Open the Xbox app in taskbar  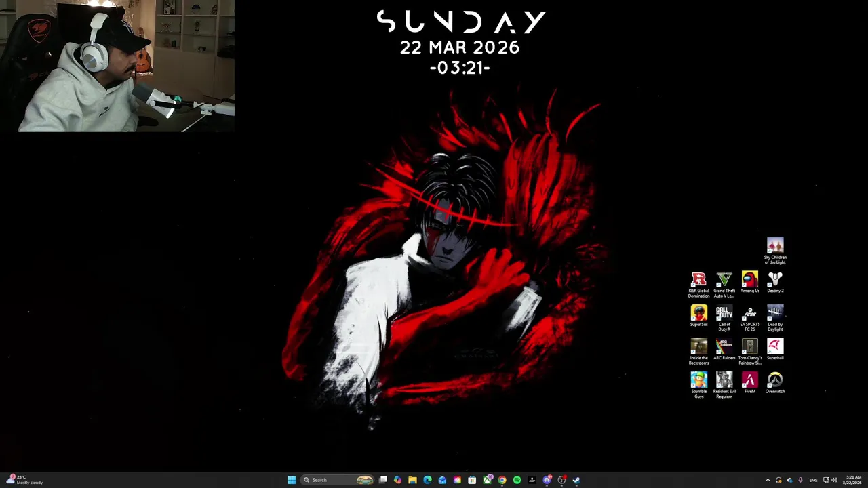[x=488, y=480]
